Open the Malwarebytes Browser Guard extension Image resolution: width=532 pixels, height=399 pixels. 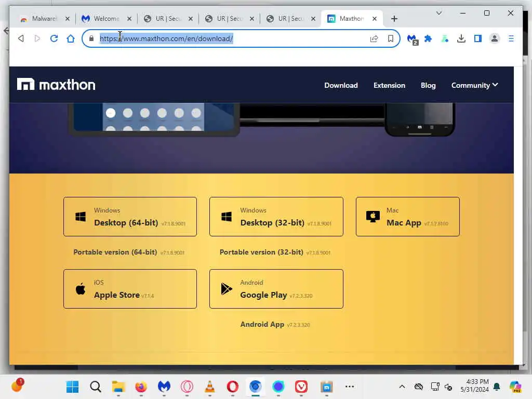click(x=413, y=39)
